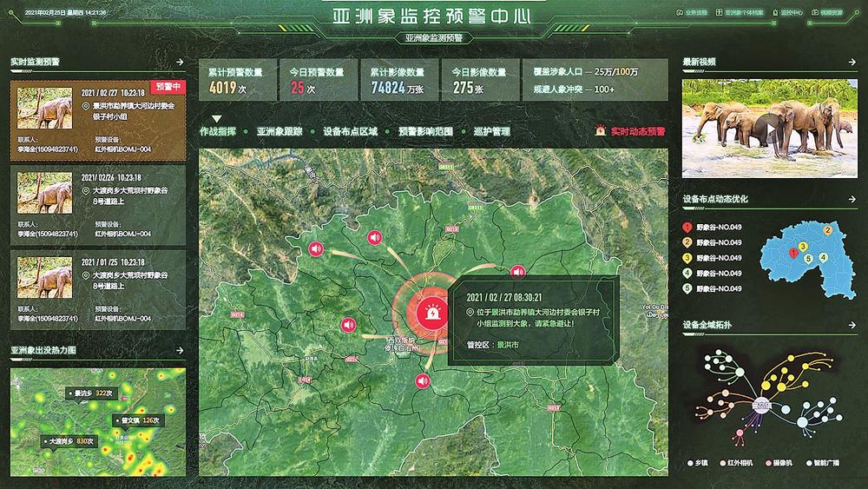Toggle the 智能广播 legend item
The width and height of the screenshot is (868, 489).
827,465
